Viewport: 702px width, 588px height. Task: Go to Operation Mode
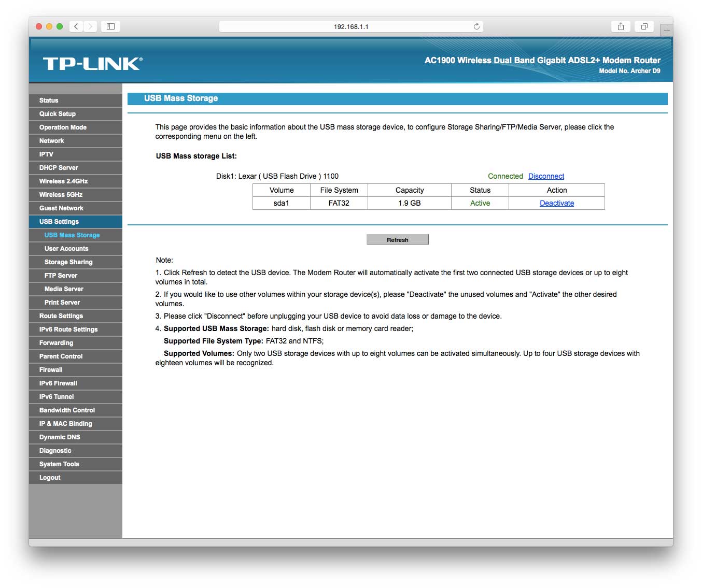76,127
